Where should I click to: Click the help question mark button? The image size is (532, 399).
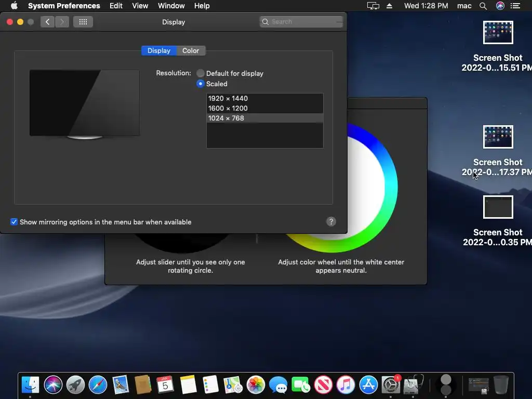(x=331, y=221)
